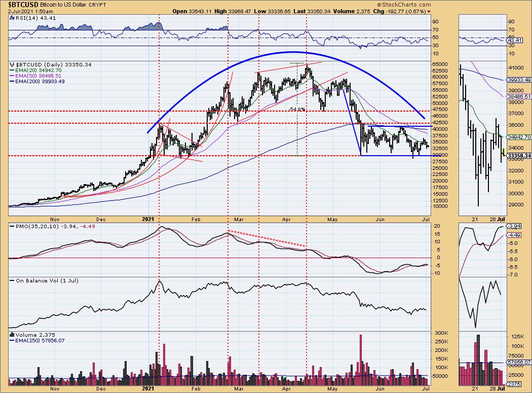The height and width of the screenshot is (393, 532).
Task: Click the 33350.34 last price tag in zoom panel
Action: 519,156
